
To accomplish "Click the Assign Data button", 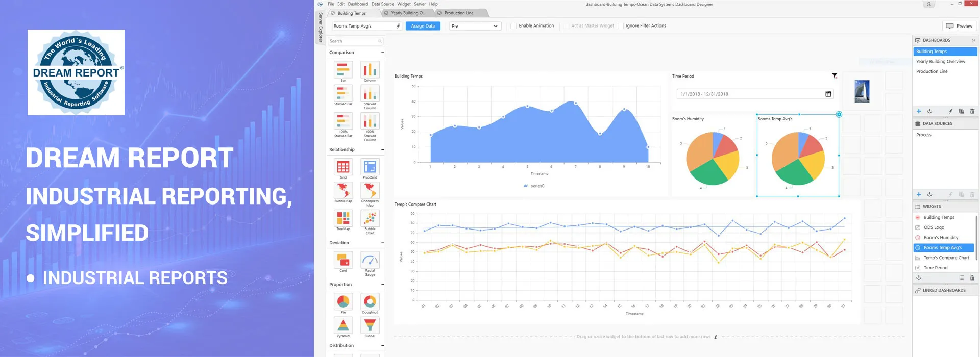I will 423,26.
